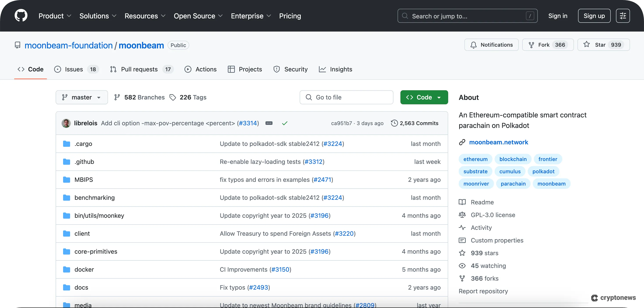
Task: Open the command palette icon top right
Action: point(623,16)
